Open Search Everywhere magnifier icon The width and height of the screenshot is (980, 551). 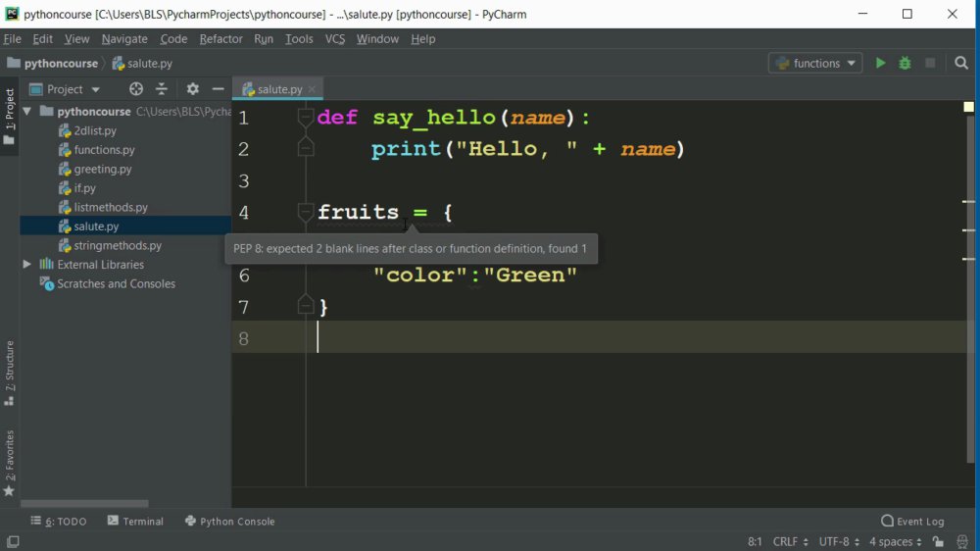point(961,63)
